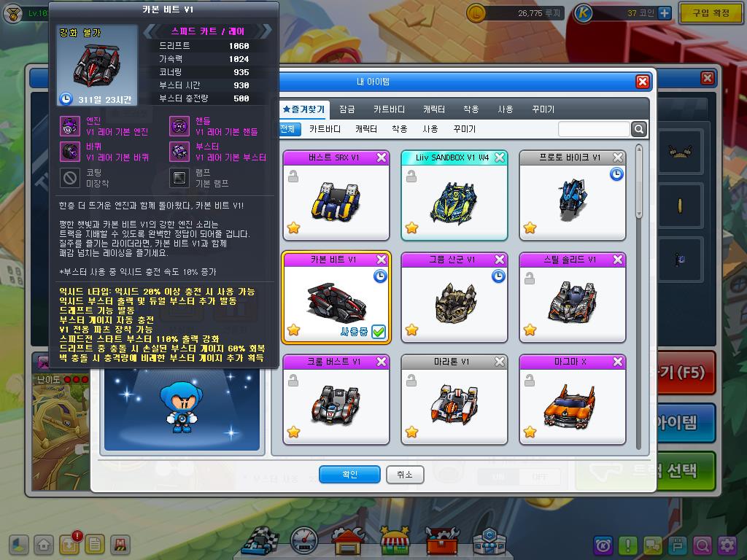
Task: Select the sub-filter 사용
Action: click(x=430, y=129)
